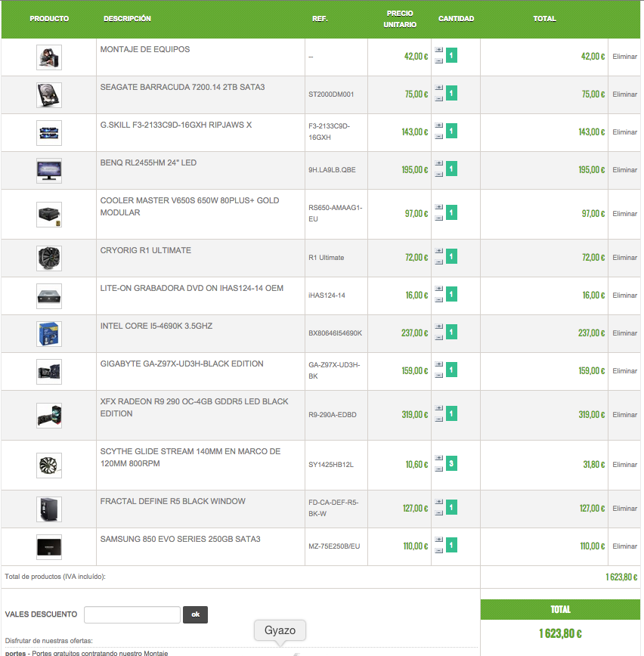
Task: Increase quantity of G.Skill Ripjaws X
Action: coord(438,125)
